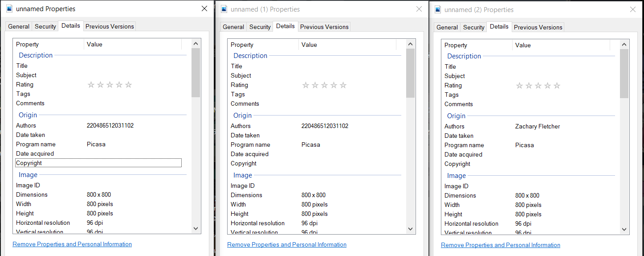Click scrollbar thumb in unnamed Properties list

[196, 73]
